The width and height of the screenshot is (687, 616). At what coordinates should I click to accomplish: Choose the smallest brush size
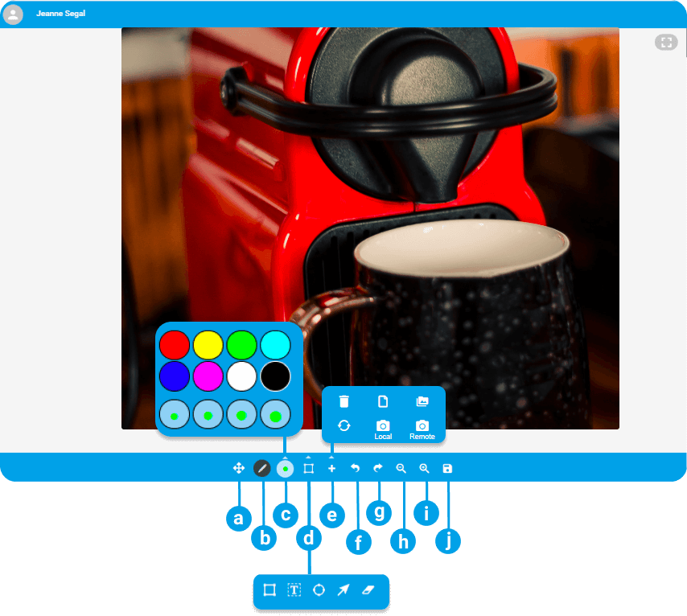click(x=175, y=414)
